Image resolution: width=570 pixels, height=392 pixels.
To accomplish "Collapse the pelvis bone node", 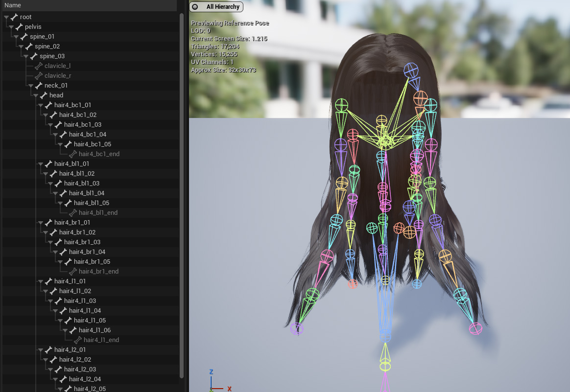I will tap(11, 27).
